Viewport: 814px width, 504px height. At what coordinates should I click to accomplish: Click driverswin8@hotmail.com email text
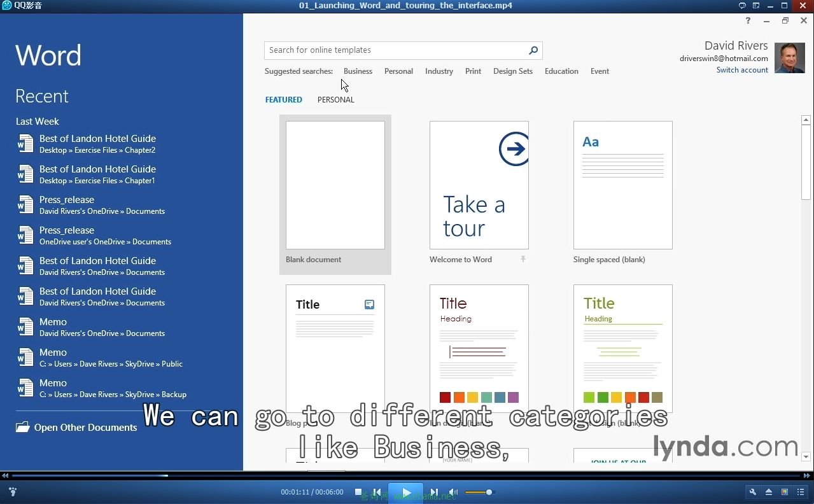724,59
